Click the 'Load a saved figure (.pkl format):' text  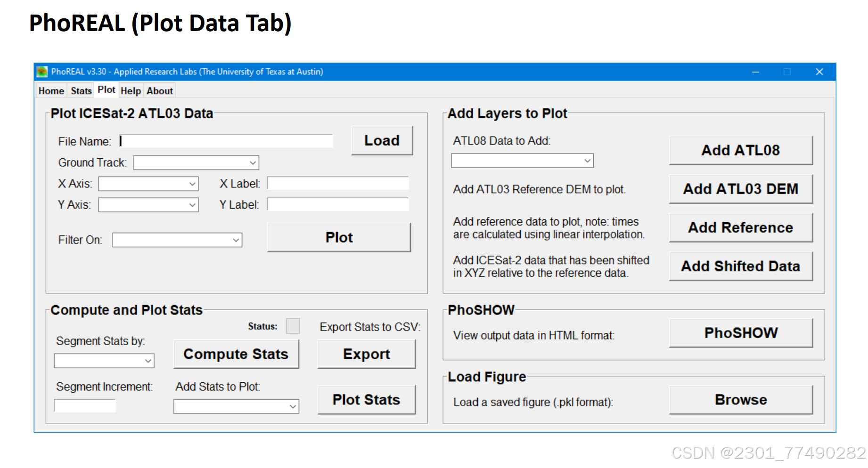coord(533,402)
